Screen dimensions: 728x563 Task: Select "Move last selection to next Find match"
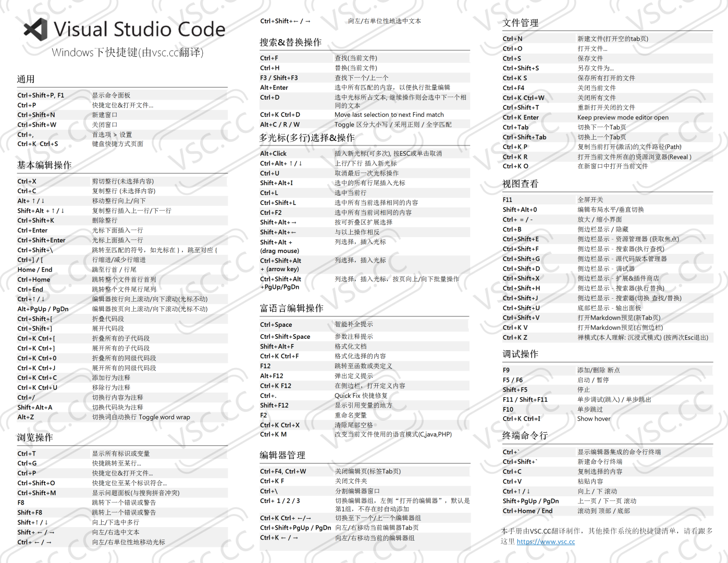point(389,115)
